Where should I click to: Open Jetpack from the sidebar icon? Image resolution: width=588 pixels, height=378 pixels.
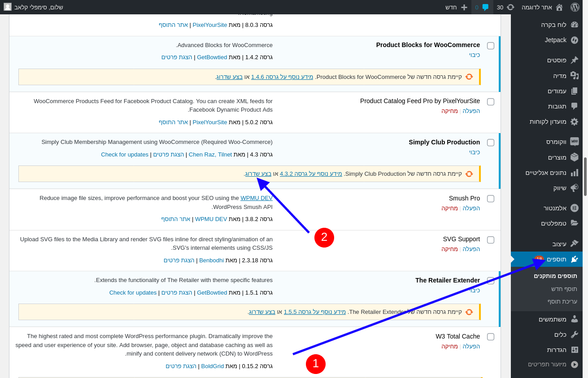574,40
